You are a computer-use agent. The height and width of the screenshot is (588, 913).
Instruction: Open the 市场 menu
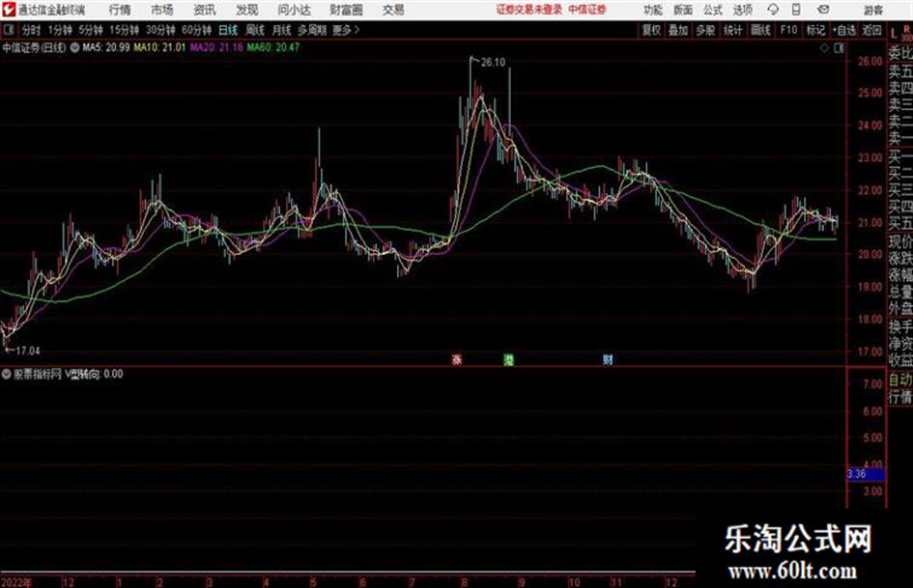[x=162, y=10]
